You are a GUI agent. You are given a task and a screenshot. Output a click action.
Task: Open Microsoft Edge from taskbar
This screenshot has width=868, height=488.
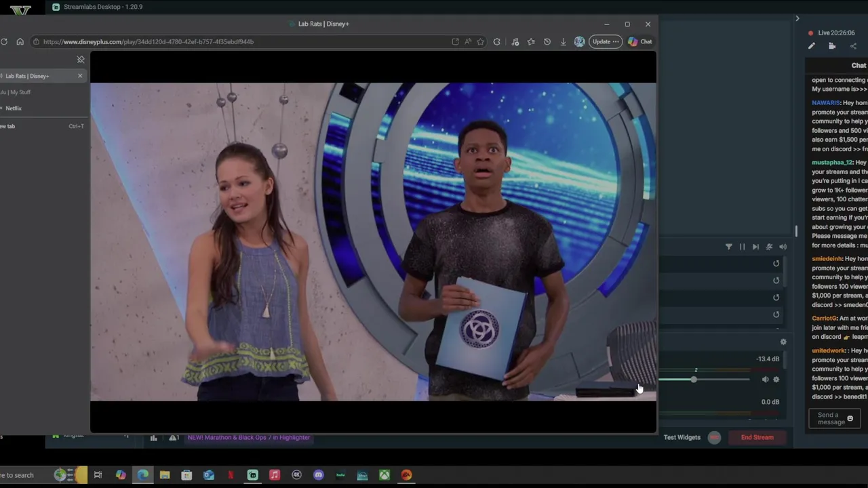click(142, 475)
